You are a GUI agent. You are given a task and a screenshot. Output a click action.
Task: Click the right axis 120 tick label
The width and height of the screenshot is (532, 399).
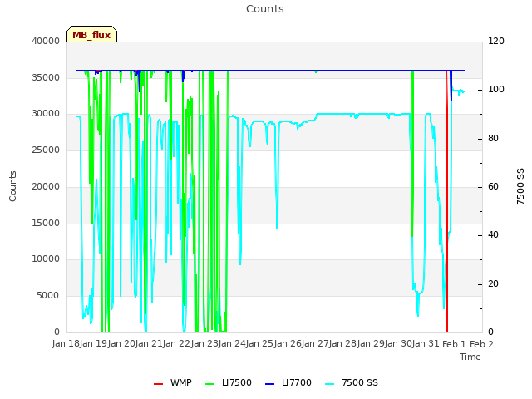pyautogui.click(x=496, y=41)
